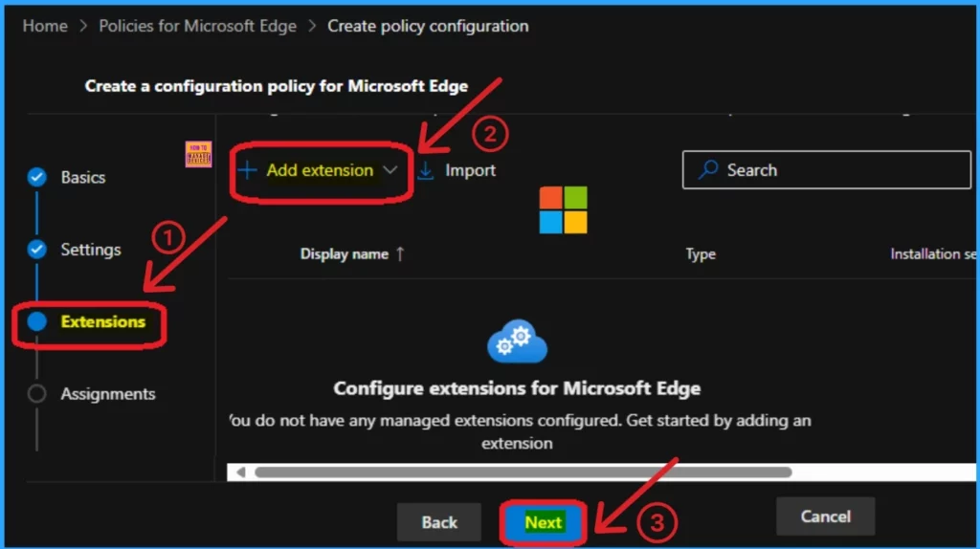Click the Installation column header
The width and height of the screenshot is (980, 549).
pos(932,254)
